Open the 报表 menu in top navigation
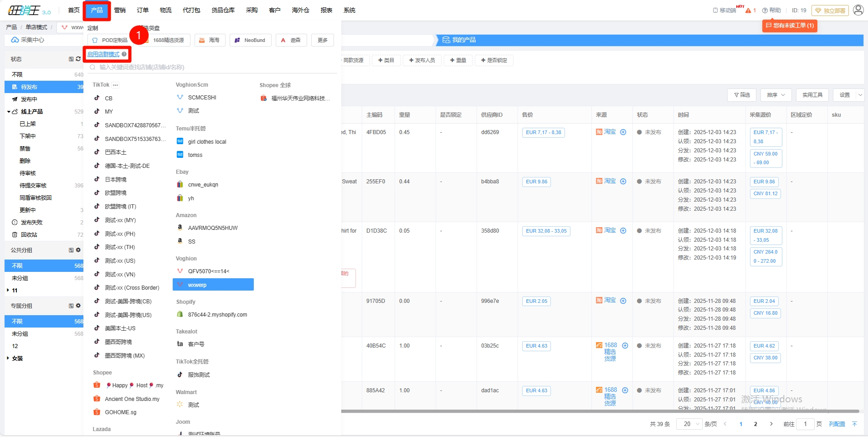This screenshot has height=437, width=868. (326, 10)
